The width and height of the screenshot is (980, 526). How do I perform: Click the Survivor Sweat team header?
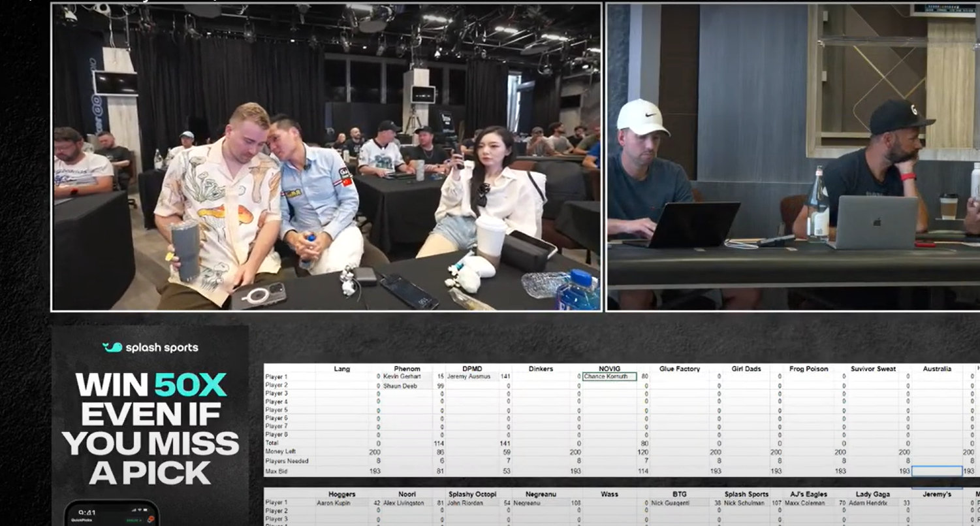coord(873,369)
